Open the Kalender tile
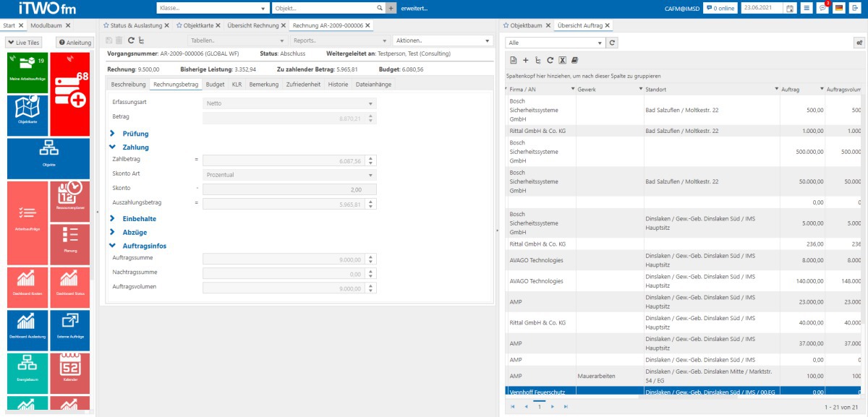 [69, 373]
